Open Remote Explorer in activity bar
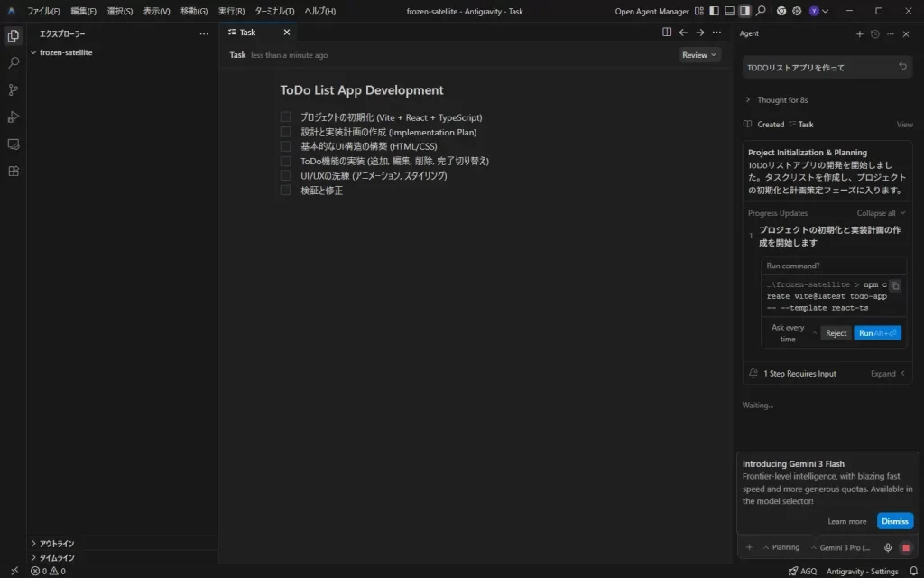The image size is (924, 578). pos(13,144)
